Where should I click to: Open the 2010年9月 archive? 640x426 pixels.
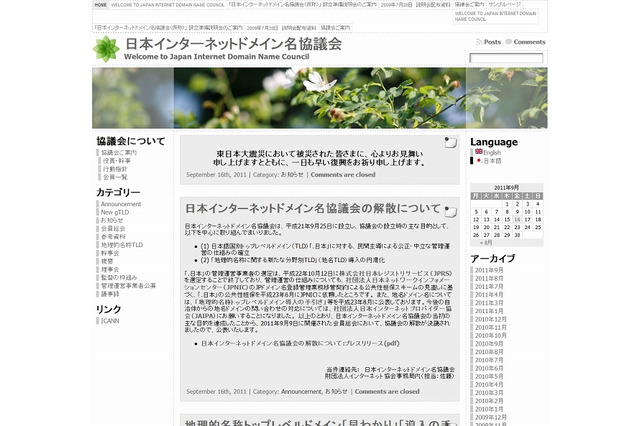pos(489,344)
